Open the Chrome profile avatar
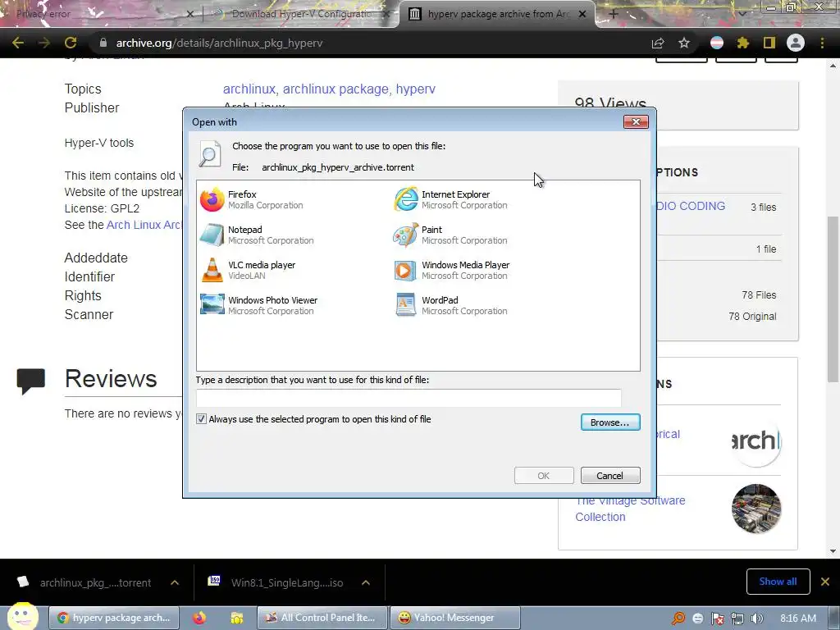Image resolution: width=840 pixels, height=630 pixels. click(x=796, y=43)
